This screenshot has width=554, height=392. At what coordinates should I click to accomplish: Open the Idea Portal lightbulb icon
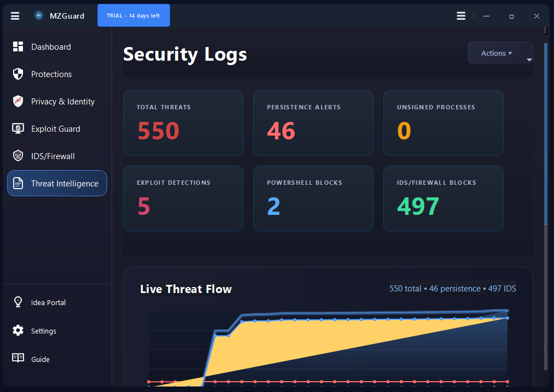tap(18, 302)
